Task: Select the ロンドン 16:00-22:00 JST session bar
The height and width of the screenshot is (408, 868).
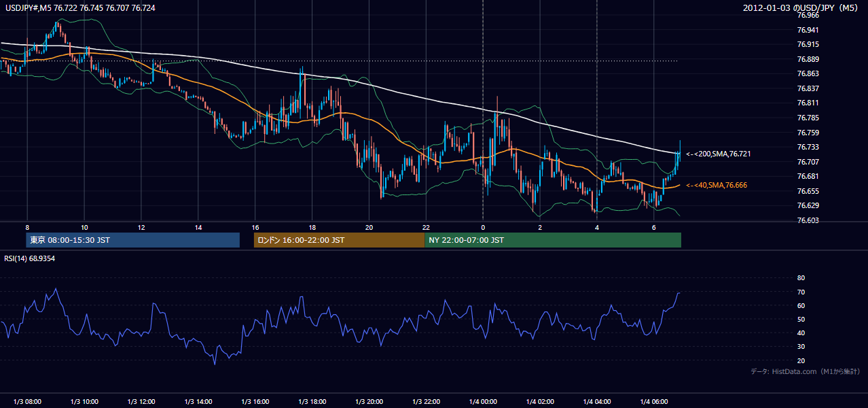Action: pyautogui.click(x=339, y=240)
